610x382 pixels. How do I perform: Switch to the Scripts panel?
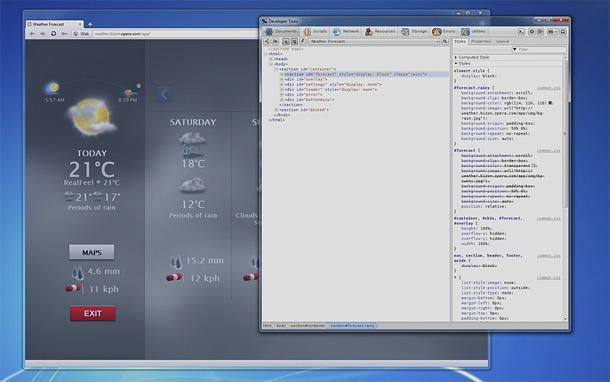point(315,32)
